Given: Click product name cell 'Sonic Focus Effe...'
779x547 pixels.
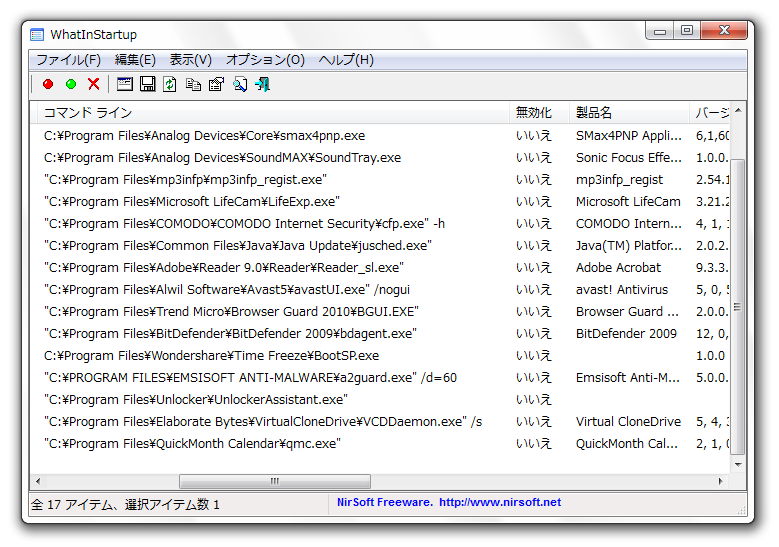Looking at the screenshot, I should pos(629,157).
